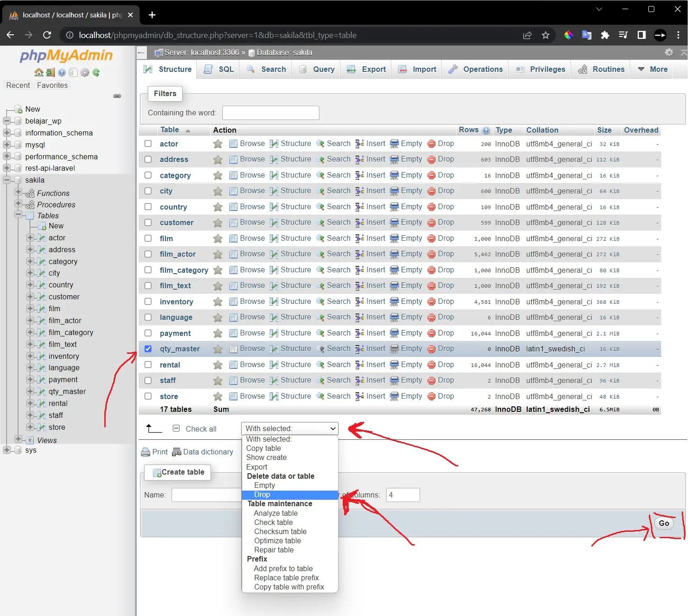Toggle the Check all checkbox
Viewport: 690px width, 616px height.
(176, 428)
